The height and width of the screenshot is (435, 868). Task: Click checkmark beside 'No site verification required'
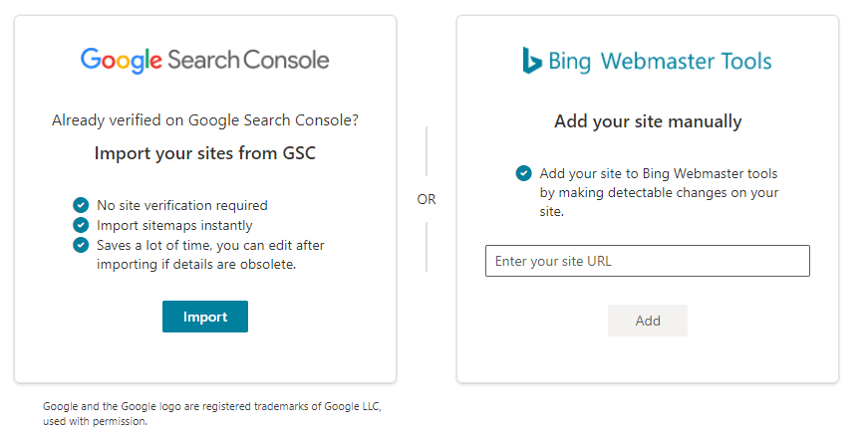(81, 205)
